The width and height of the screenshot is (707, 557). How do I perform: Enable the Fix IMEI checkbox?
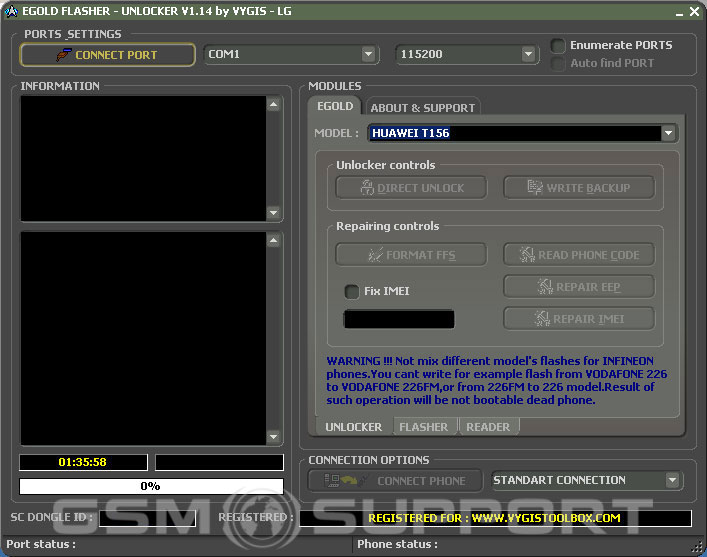coord(352,291)
